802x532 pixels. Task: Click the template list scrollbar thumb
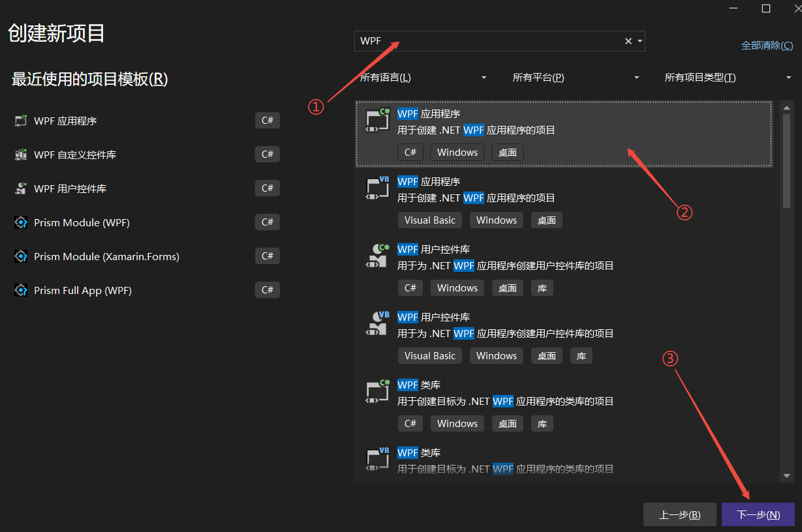tap(787, 161)
